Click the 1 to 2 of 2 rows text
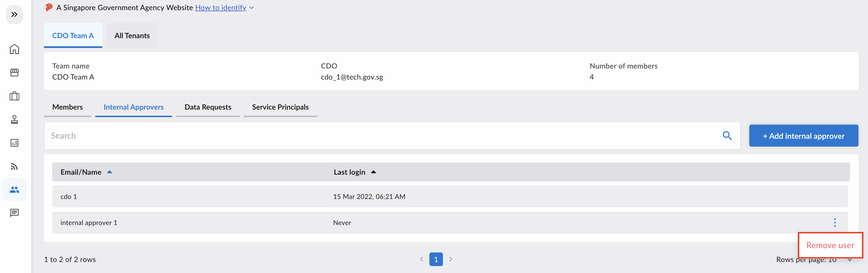This screenshot has height=273, width=868. [x=70, y=259]
